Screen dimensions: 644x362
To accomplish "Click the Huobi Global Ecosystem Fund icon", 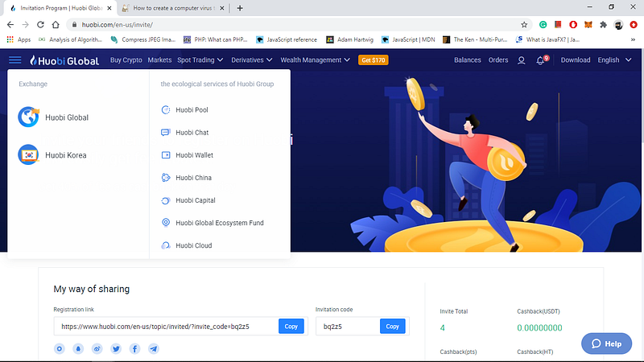I will point(166,223).
